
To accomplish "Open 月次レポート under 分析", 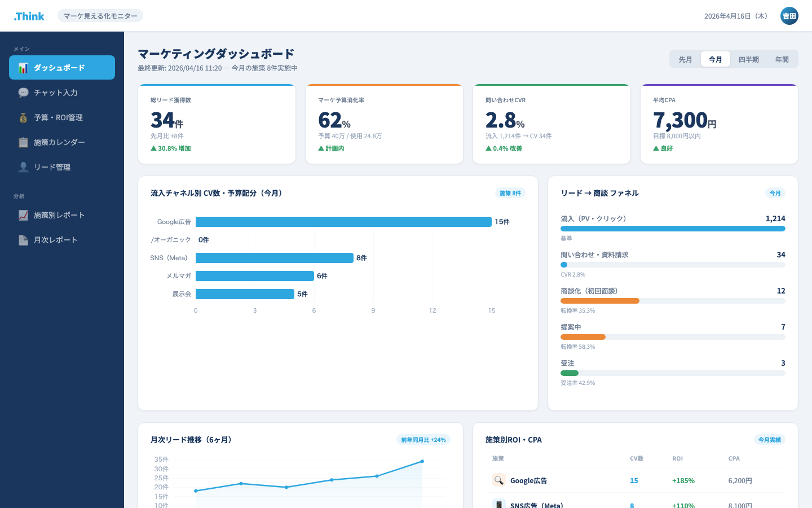I will (x=62, y=240).
